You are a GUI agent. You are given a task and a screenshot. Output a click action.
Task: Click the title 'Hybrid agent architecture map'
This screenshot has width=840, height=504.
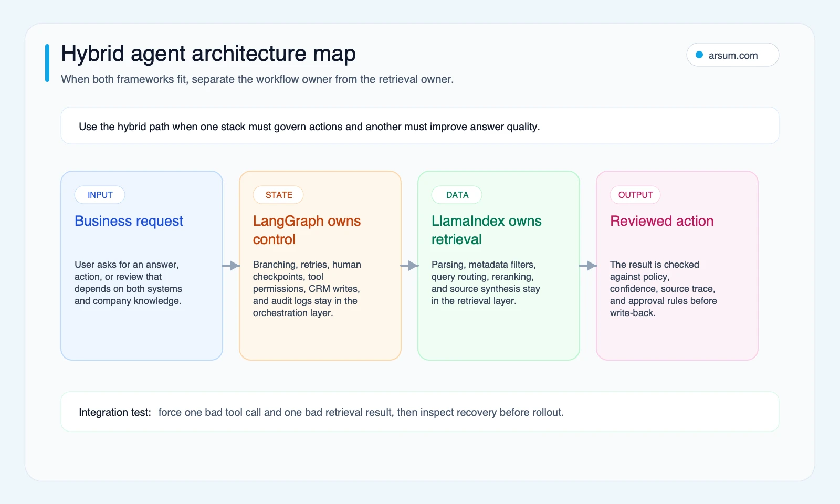tap(208, 54)
